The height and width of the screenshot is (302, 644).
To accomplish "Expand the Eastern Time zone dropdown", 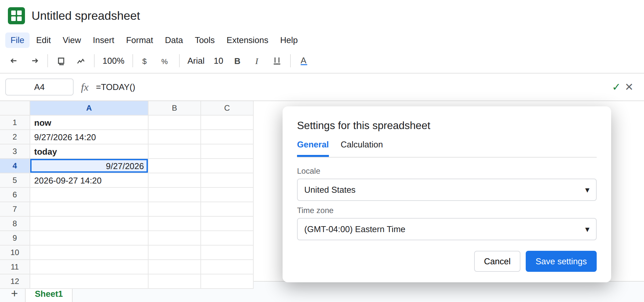I will 447,229.
